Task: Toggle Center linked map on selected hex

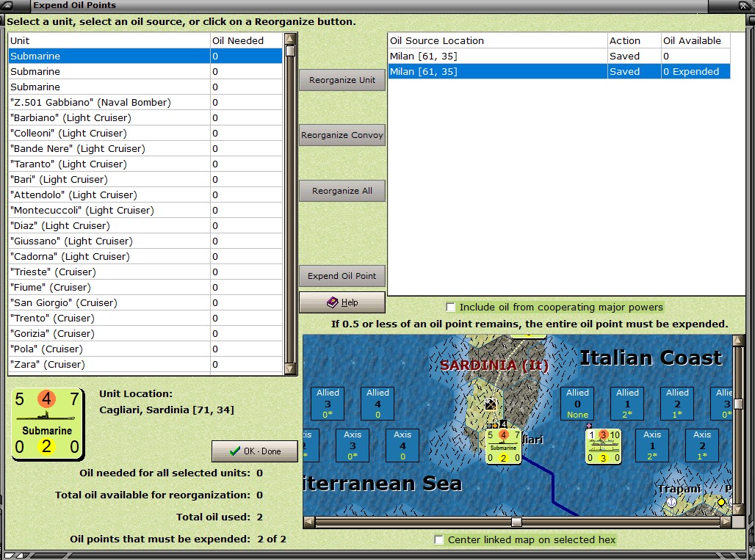Action: [439, 539]
